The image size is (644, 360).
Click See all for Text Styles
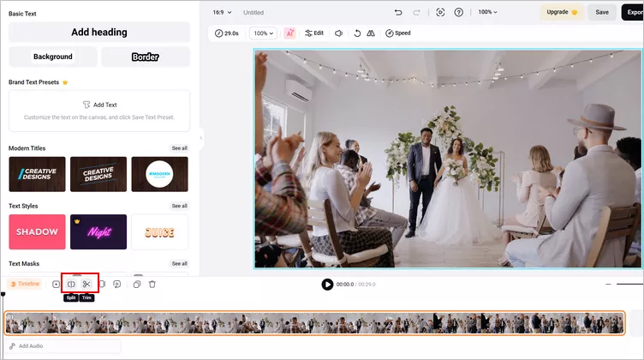[x=180, y=206]
